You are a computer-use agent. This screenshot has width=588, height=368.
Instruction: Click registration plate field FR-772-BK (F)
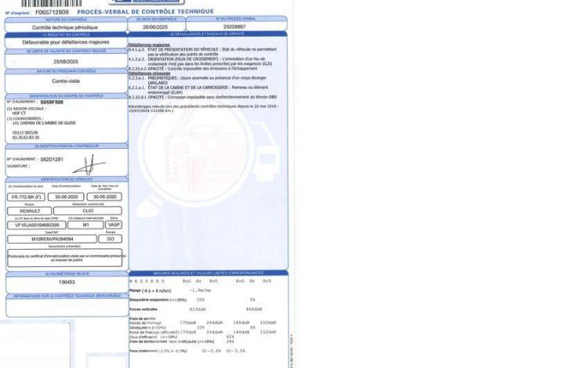26,197
